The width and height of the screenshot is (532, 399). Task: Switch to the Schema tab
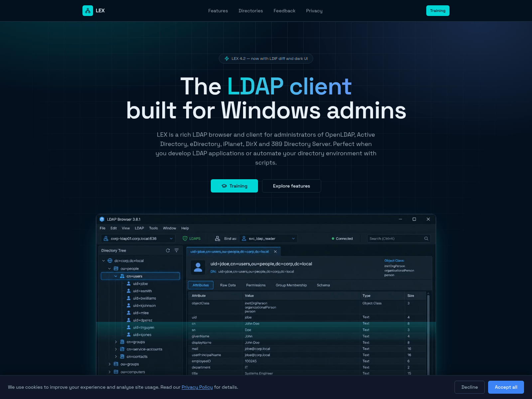(x=323, y=285)
